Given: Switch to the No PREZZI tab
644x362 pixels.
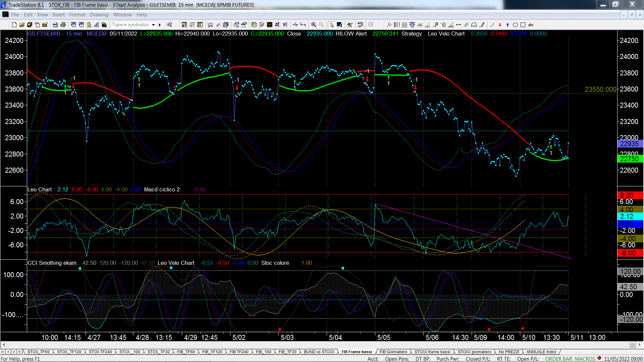Looking at the screenshot, I should (508, 352).
